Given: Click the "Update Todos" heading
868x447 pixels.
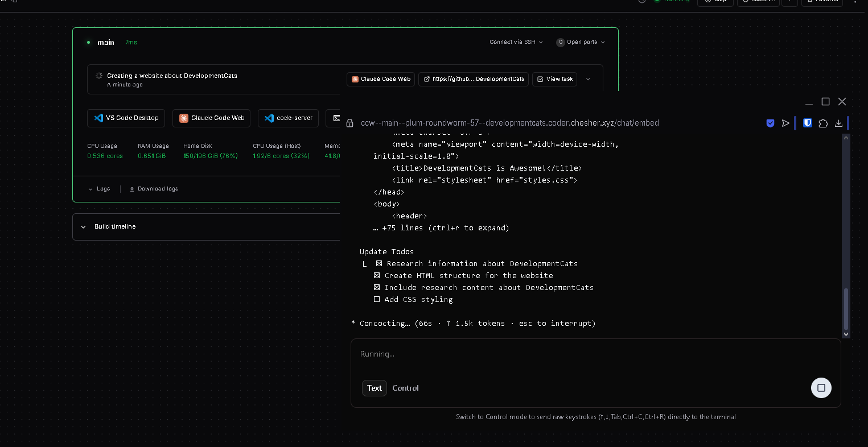Looking at the screenshot, I should 387,251.
